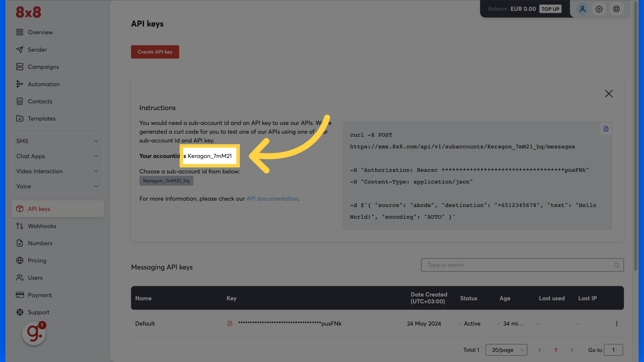Click the Default key name cell

(x=145, y=323)
